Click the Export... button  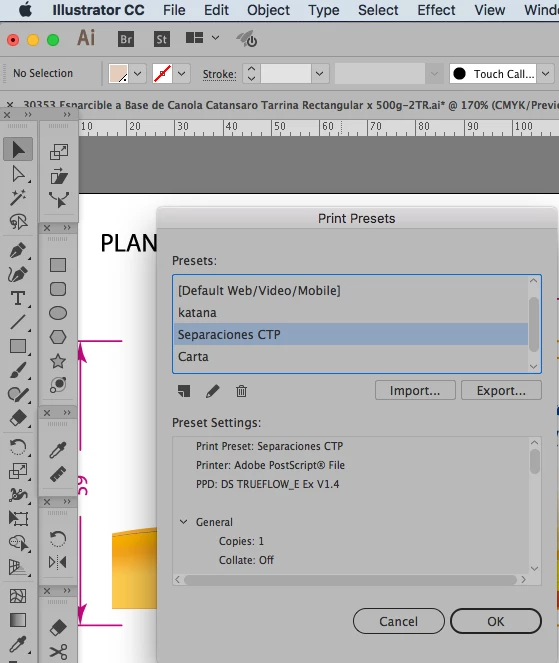pos(501,390)
